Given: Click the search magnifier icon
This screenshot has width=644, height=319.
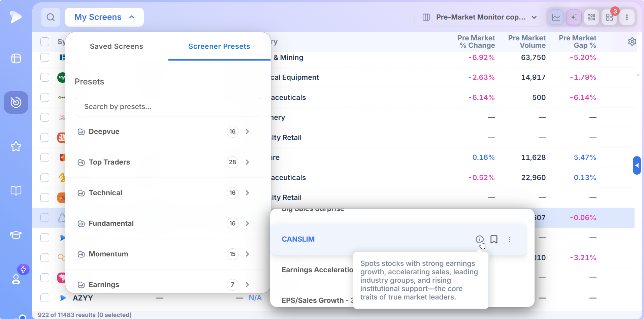Looking at the screenshot, I should [51, 17].
